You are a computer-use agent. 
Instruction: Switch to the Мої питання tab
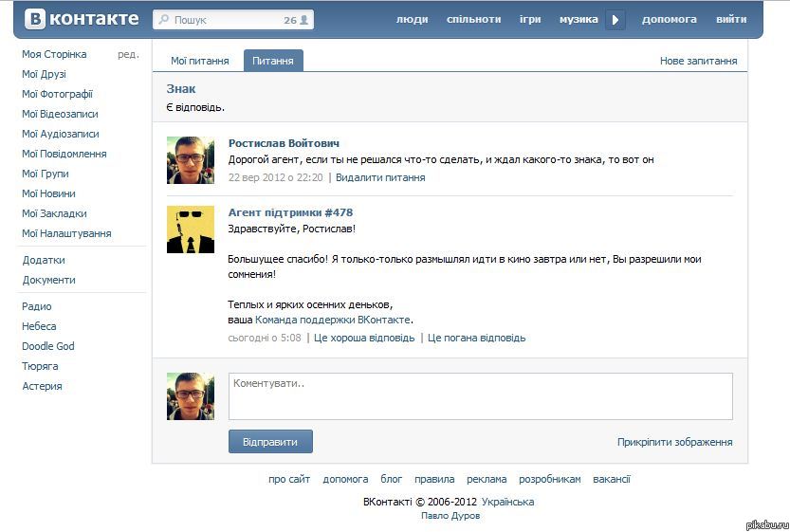199,61
